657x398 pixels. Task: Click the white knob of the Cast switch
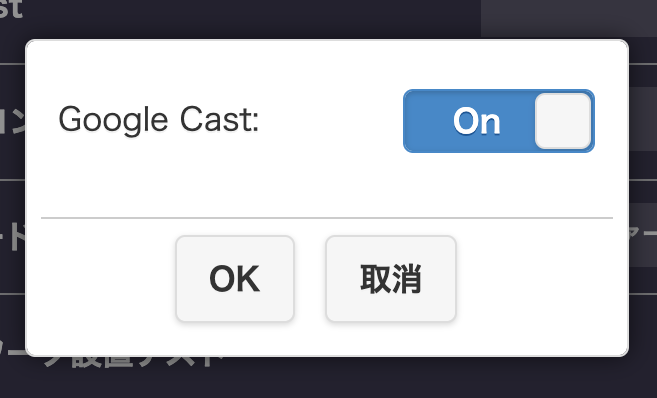coord(563,121)
